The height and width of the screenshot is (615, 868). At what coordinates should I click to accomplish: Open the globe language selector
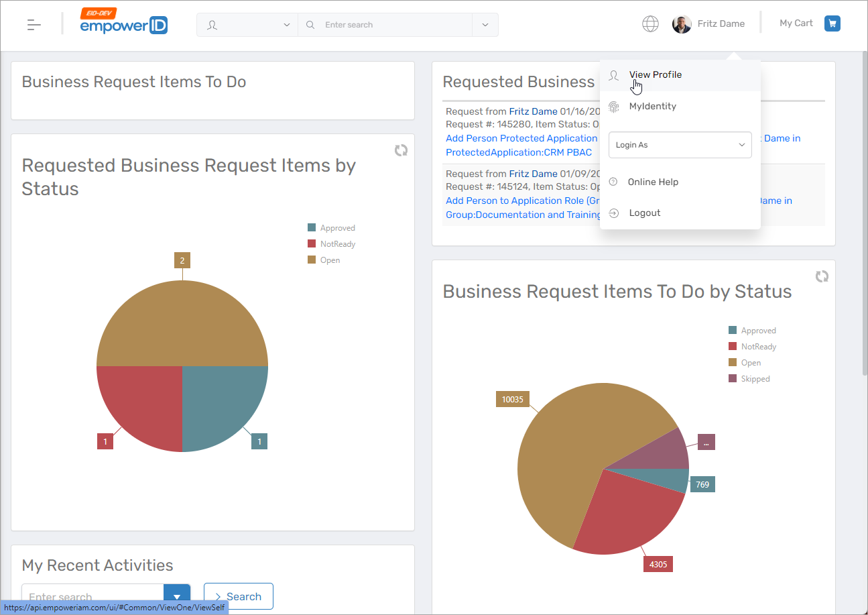click(x=650, y=24)
